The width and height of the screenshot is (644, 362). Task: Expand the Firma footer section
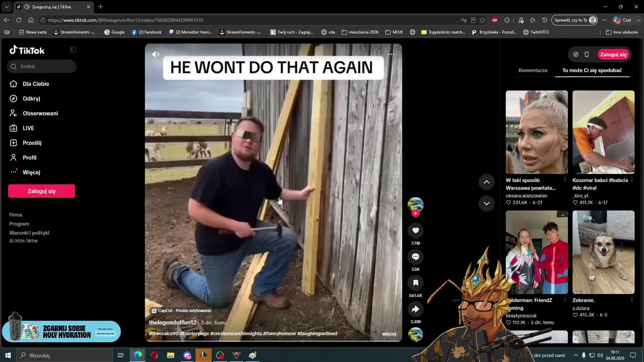16,215
